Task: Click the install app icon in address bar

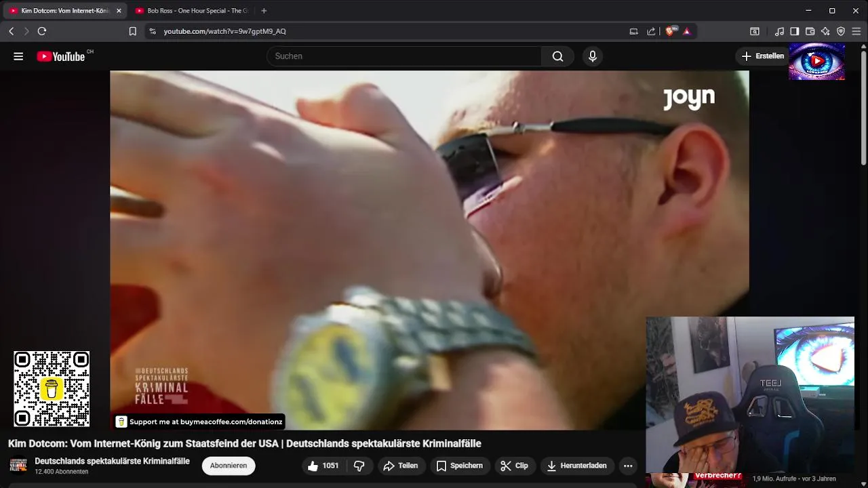Action: click(x=633, y=31)
